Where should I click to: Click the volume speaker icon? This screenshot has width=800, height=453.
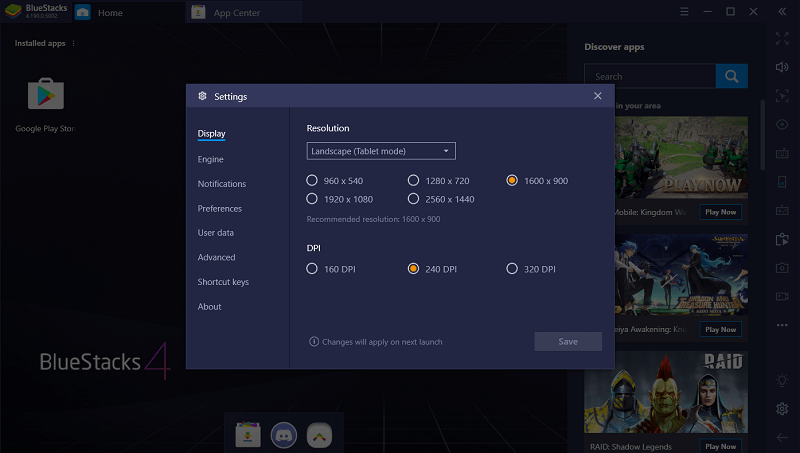click(x=782, y=67)
